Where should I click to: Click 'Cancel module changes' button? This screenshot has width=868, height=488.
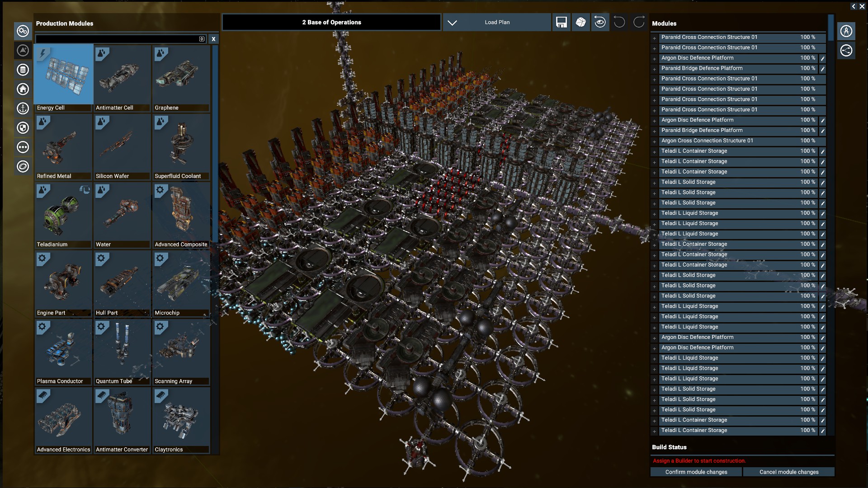[x=789, y=471]
